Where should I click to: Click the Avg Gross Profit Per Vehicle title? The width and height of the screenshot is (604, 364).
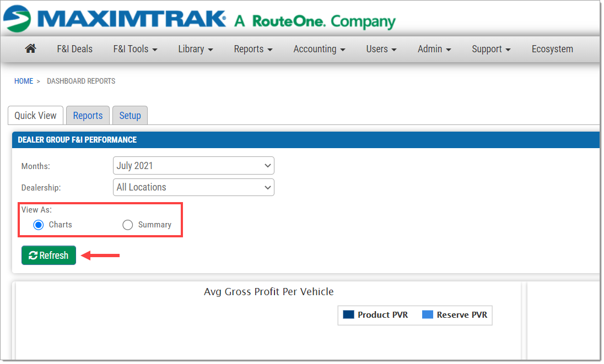268,292
